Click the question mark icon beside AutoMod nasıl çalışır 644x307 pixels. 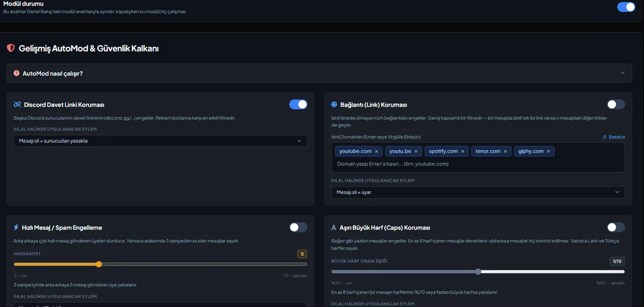17,73
